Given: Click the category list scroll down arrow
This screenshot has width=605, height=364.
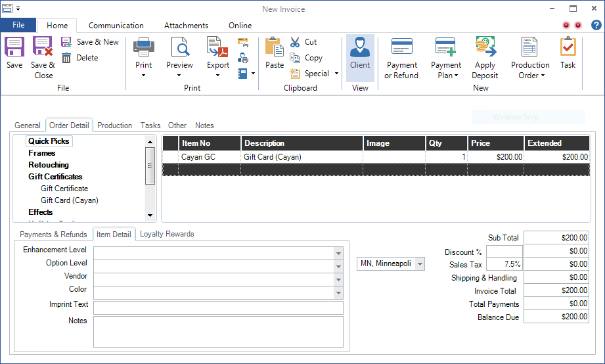Looking at the screenshot, I should click(x=150, y=216).
